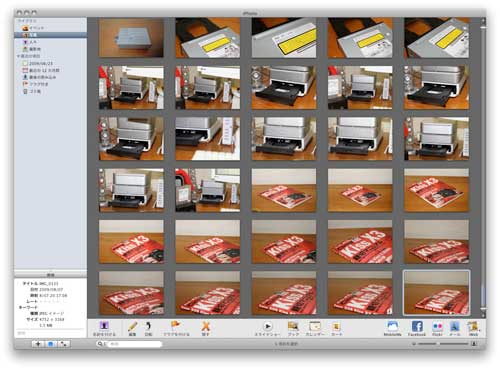Click the scrollbar up arrow at top

[x=483, y=21]
